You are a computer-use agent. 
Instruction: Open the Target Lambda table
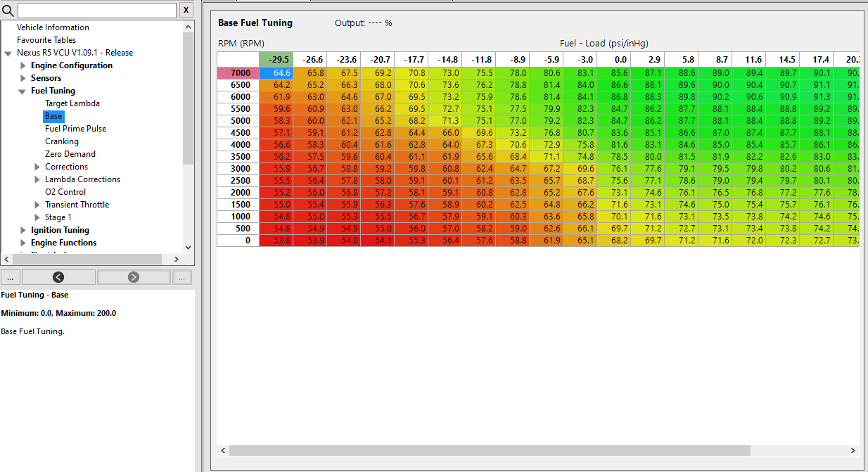pyautogui.click(x=70, y=103)
